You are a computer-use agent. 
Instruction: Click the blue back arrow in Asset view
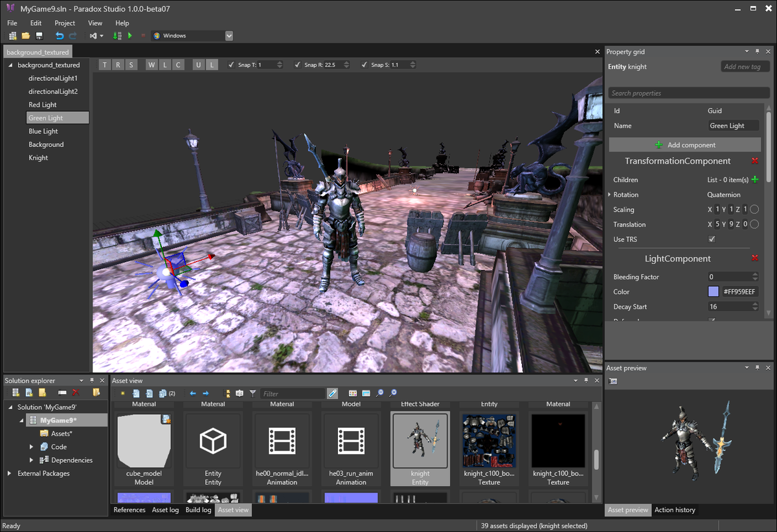coord(192,393)
